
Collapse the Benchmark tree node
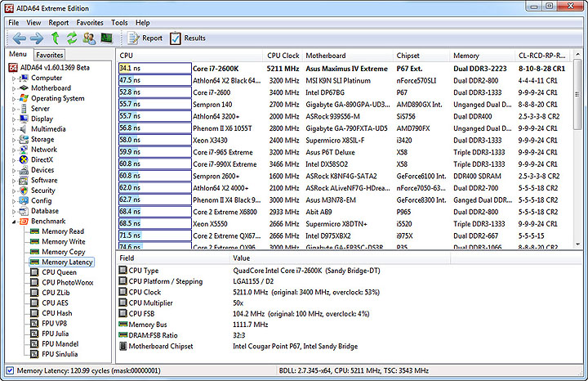[14, 222]
